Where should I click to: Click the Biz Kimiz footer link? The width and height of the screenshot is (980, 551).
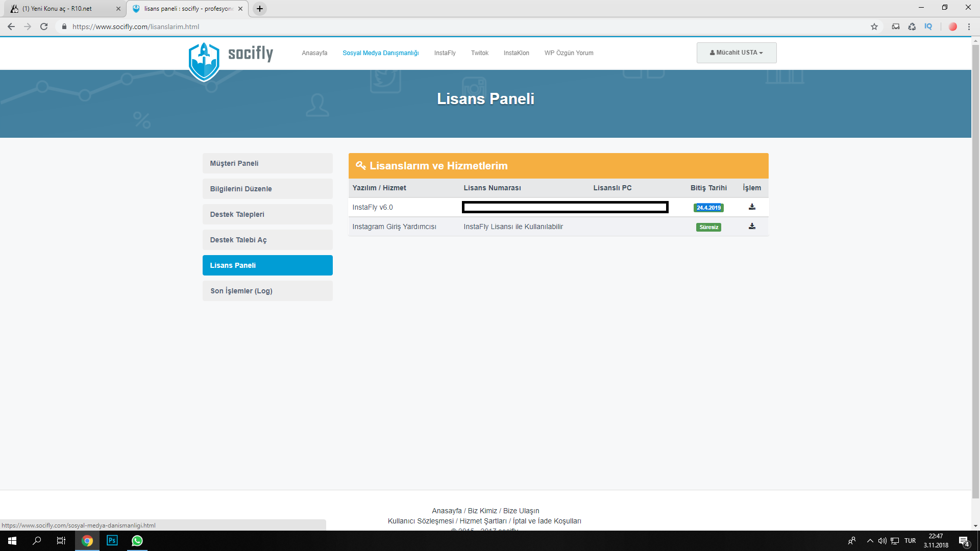pyautogui.click(x=482, y=511)
